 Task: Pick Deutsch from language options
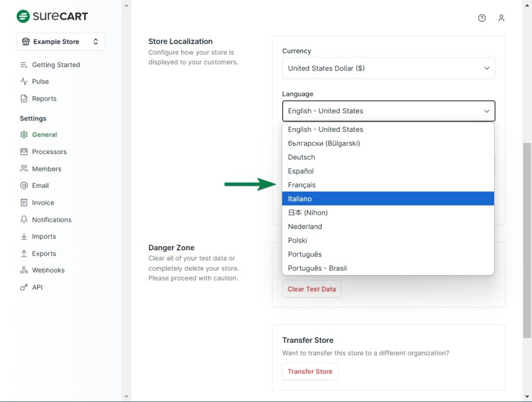click(388, 157)
